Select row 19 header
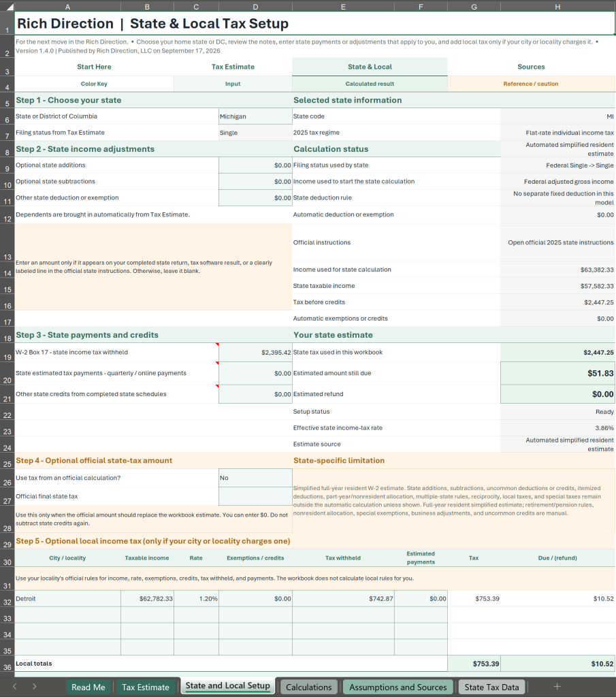Viewport: 616px width, 697px height. [x=7, y=352]
